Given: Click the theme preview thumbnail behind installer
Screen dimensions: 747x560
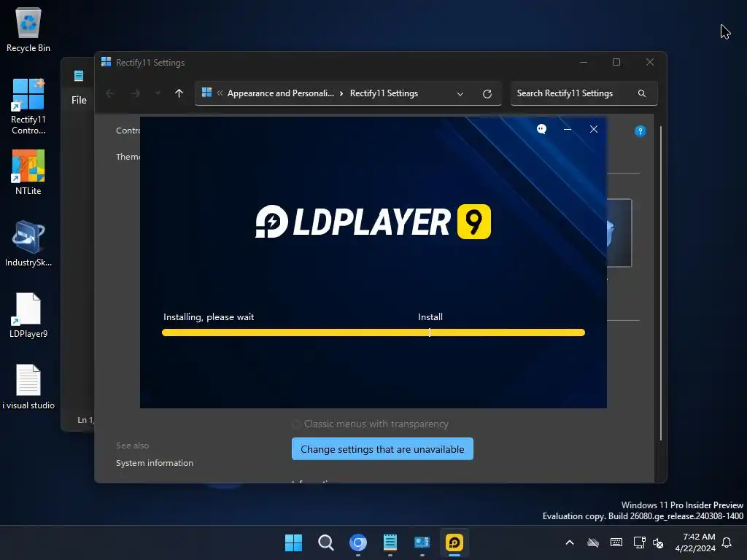Looking at the screenshot, I should pos(619,233).
